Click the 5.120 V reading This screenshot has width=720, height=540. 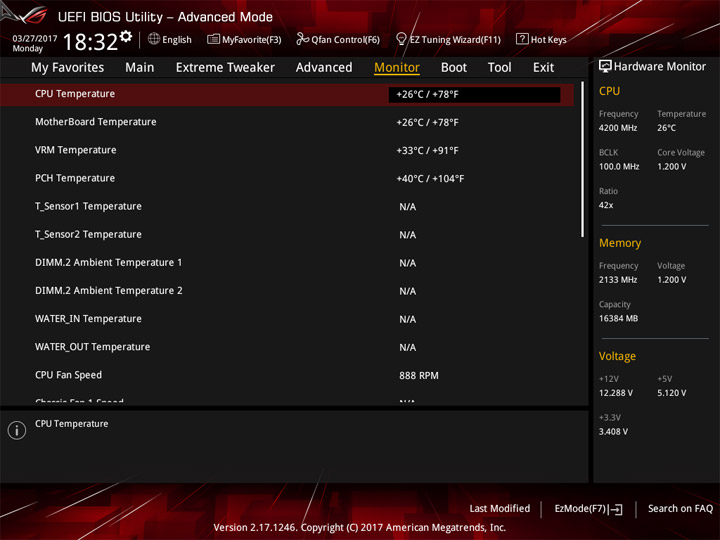pyautogui.click(x=671, y=393)
